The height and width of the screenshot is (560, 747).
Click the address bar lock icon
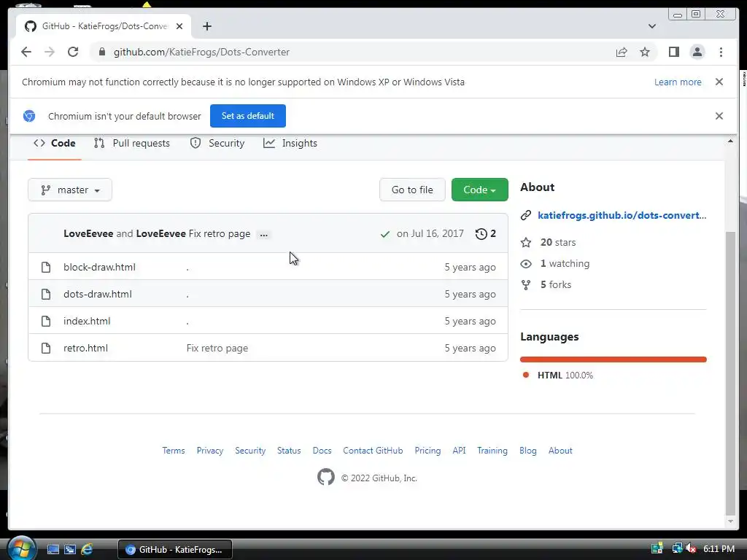101,52
